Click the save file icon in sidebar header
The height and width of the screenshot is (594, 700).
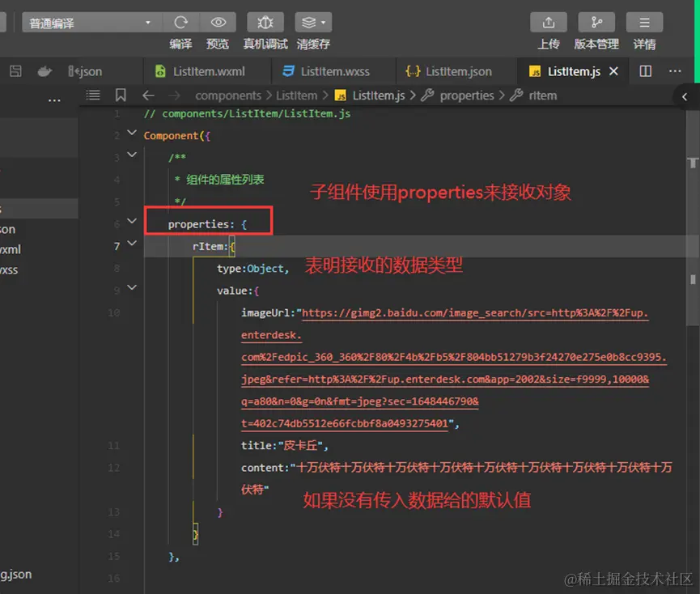tap(15, 71)
